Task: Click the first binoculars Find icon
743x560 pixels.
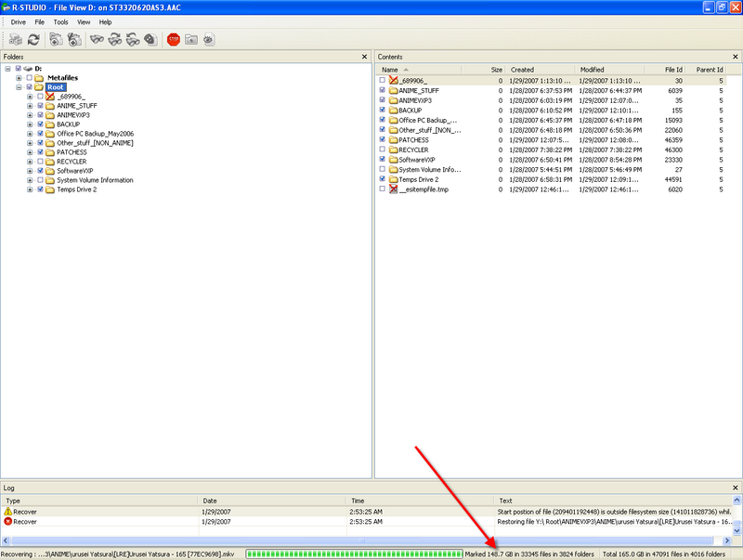Action: click(97, 39)
